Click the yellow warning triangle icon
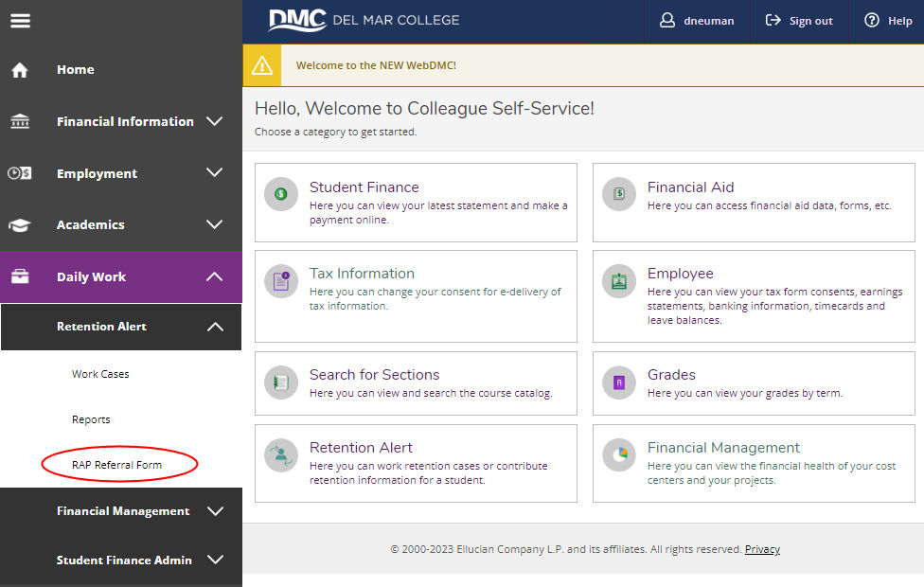Screen dimensions: 924x587 (262, 65)
